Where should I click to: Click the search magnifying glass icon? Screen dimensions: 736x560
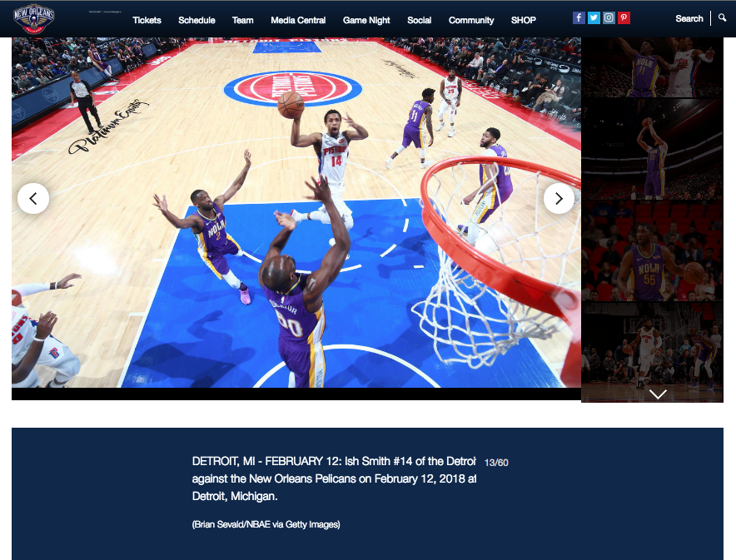tap(723, 17)
